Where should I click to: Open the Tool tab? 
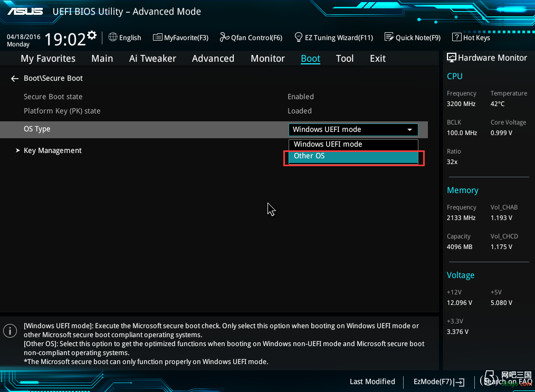[x=345, y=59]
